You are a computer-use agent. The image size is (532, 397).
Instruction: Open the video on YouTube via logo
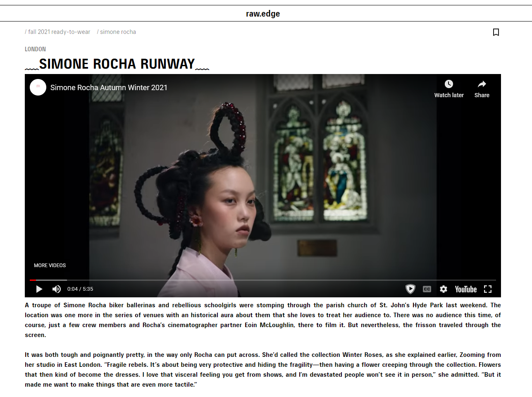(466, 289)
